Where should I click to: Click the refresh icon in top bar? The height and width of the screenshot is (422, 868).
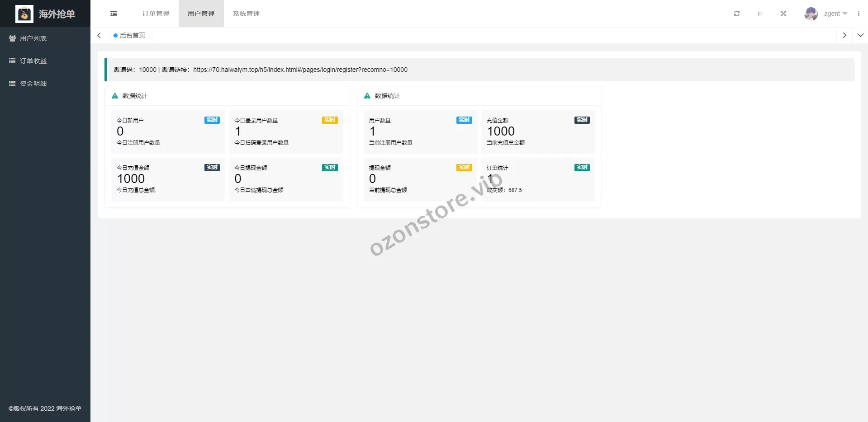click(737, 14)
